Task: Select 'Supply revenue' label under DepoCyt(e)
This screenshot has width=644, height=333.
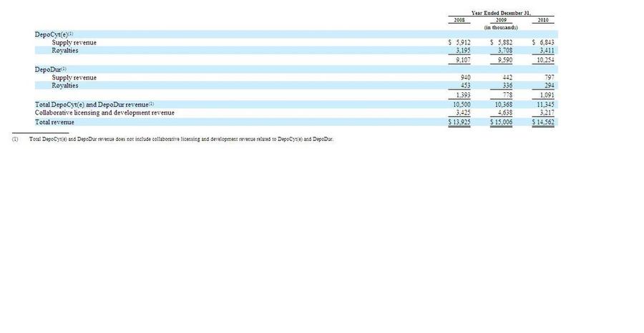Action: pos(74,42)
